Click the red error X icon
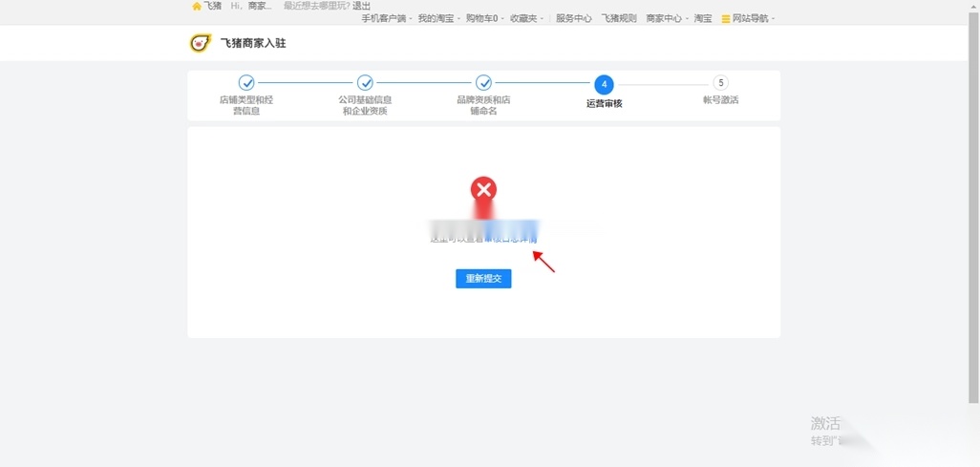This screenshot has width=980, height=467. pos(483,189)
